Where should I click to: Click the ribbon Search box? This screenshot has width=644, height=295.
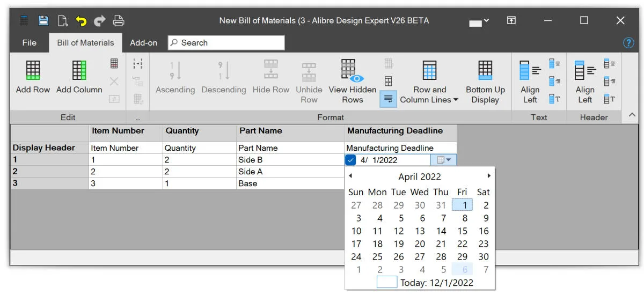(226, 43)
